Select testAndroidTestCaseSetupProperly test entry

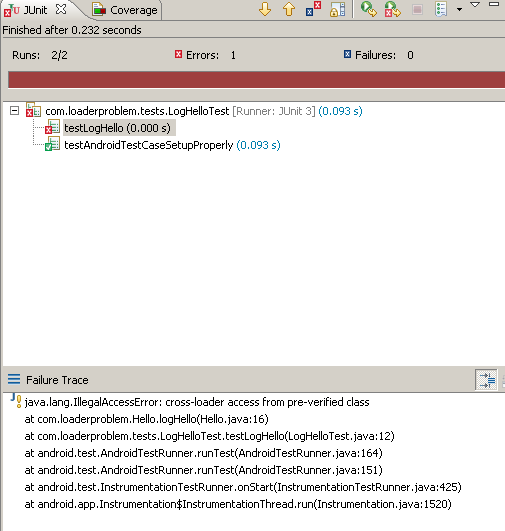pyautogui.click(x=149, y=145)
